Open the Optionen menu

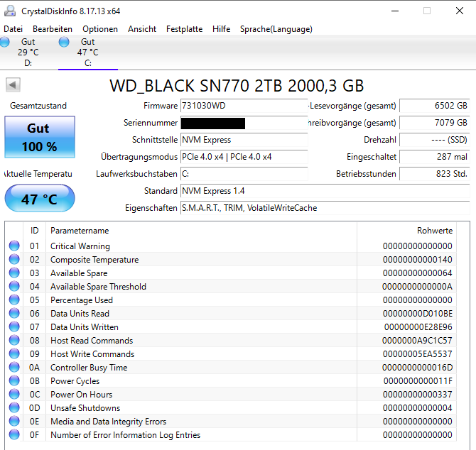pos(100,29)
